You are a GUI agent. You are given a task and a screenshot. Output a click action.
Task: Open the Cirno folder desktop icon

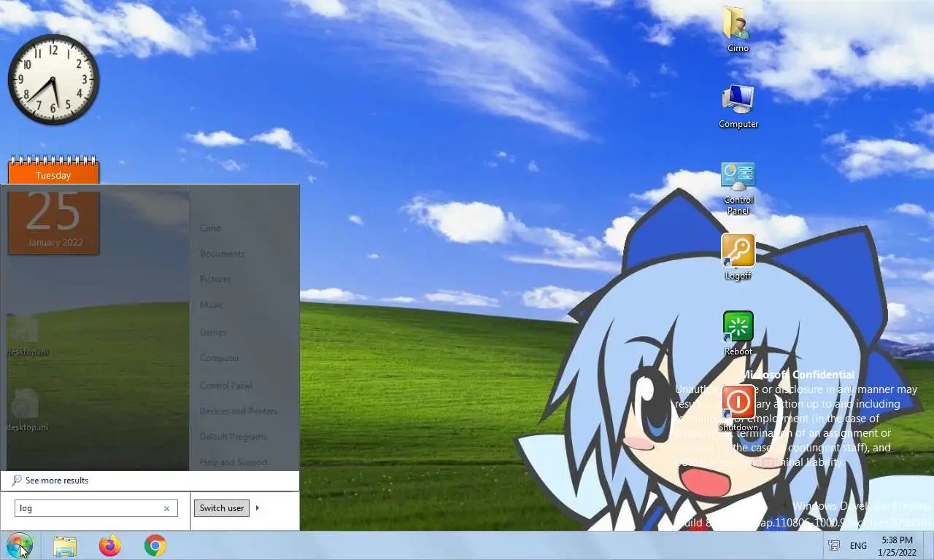738,29
